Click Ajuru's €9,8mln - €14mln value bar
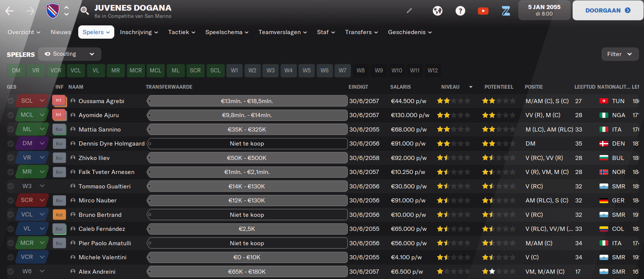The height and width of the screenshot is (279, 644). (247, 115)
